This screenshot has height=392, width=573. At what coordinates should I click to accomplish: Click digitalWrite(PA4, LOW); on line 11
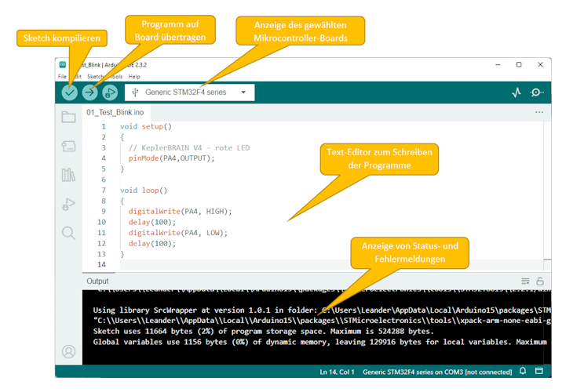tap(178, 233)
